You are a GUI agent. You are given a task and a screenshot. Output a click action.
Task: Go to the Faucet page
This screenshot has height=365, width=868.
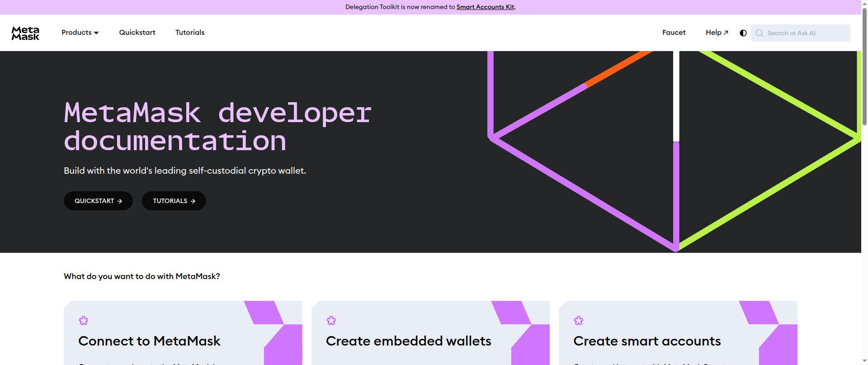coord(674,33)
